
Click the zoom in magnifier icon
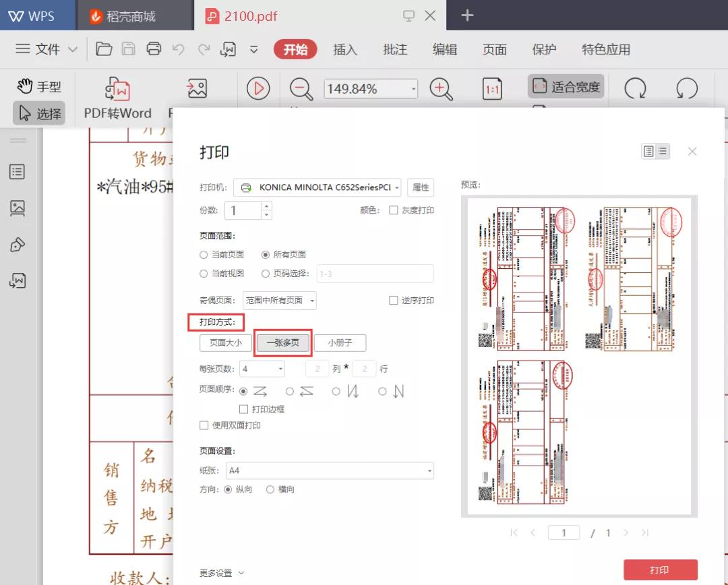click(x=441, y=88)
